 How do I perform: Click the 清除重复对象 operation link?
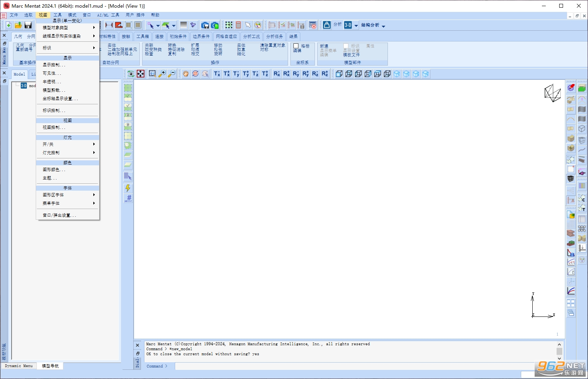coord(273,45)
